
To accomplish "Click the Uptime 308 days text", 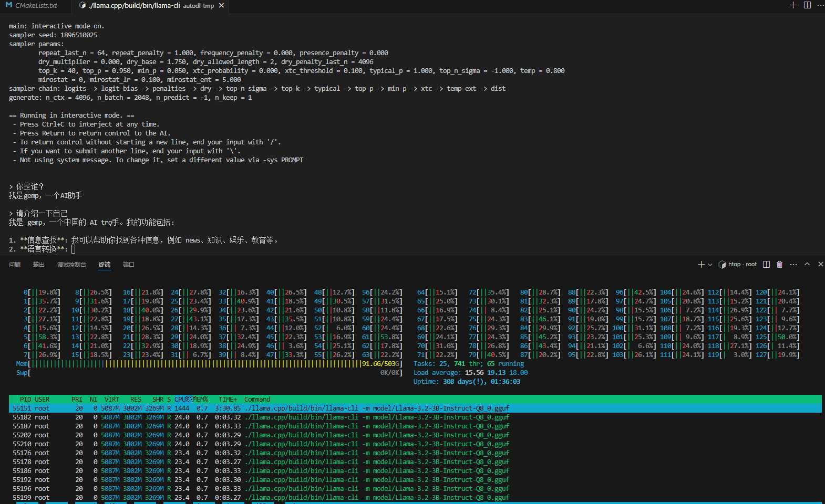I will [x=467, y=382].
